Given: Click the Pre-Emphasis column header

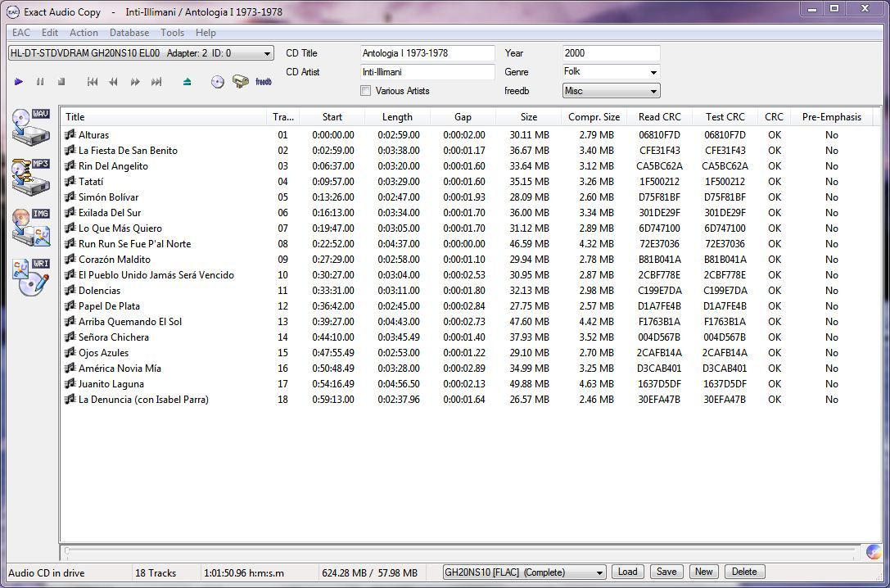Looking at the screenshot, I should tap(832, 117).
